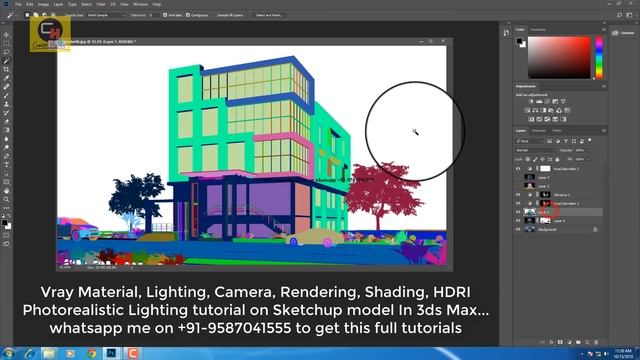Add a Vibrance adjustment from Adjustments panel
Image resolution: width=640 pixels, height=360 pixels.
pos(563,101)
